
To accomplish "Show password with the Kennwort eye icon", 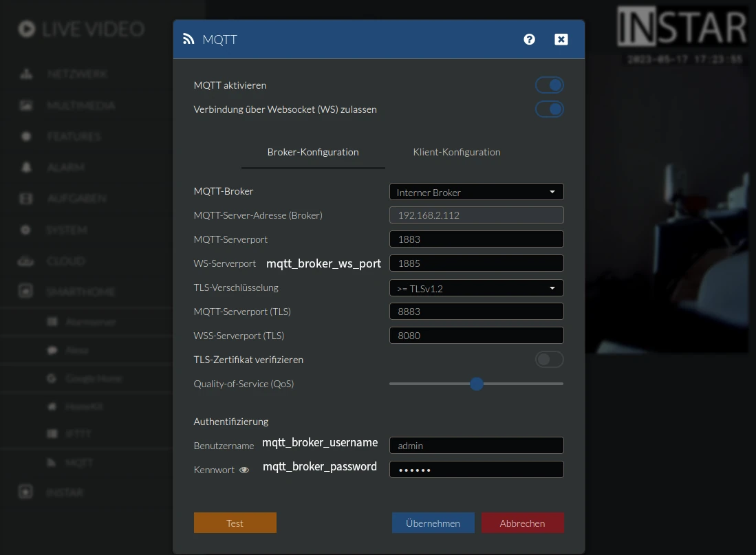I will [244, 470].
